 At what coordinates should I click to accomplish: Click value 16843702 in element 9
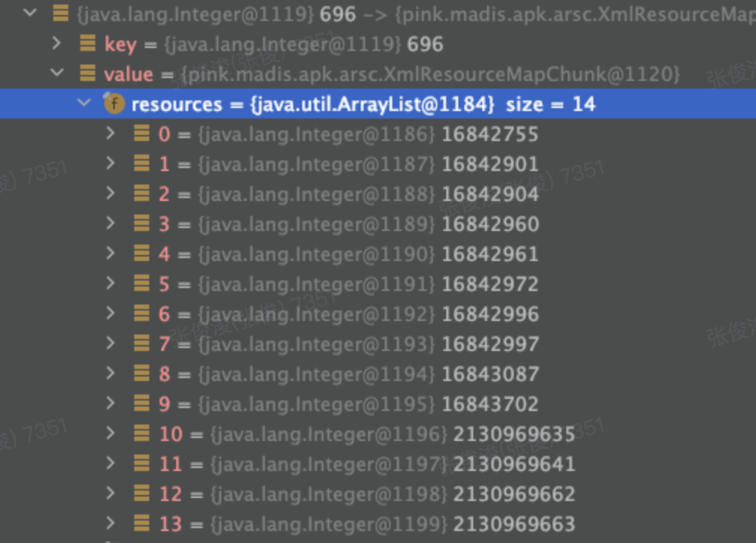point(490,403)
